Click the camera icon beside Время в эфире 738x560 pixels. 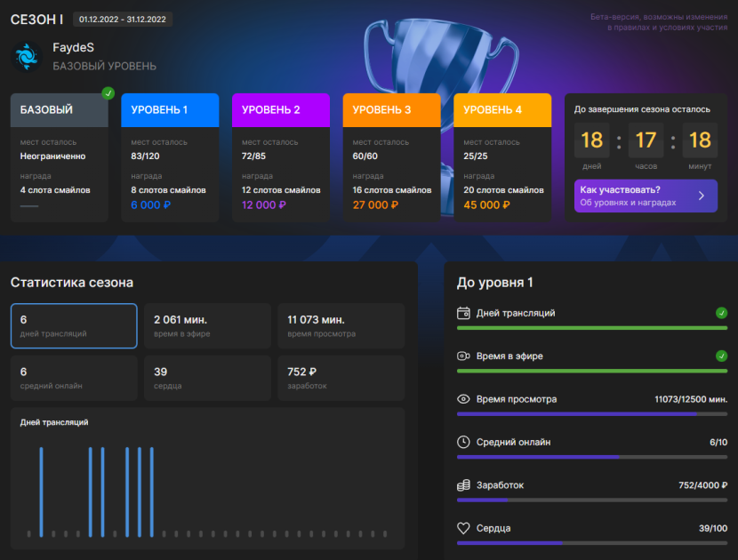(x=463, y=356)
